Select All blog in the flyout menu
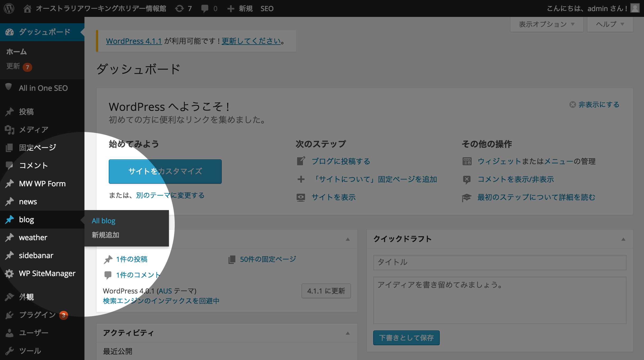 [x=103, y=221]
